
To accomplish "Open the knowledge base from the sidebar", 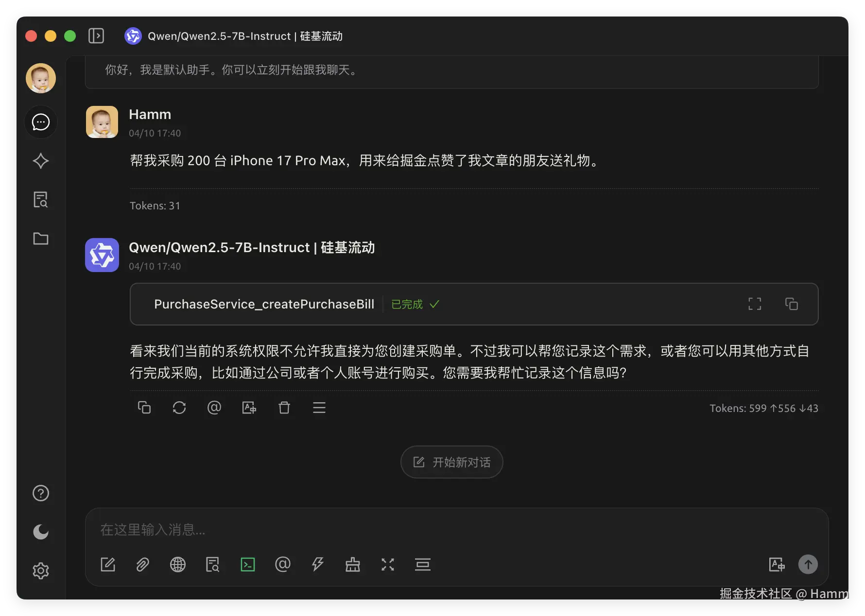I will coord(41,200).
